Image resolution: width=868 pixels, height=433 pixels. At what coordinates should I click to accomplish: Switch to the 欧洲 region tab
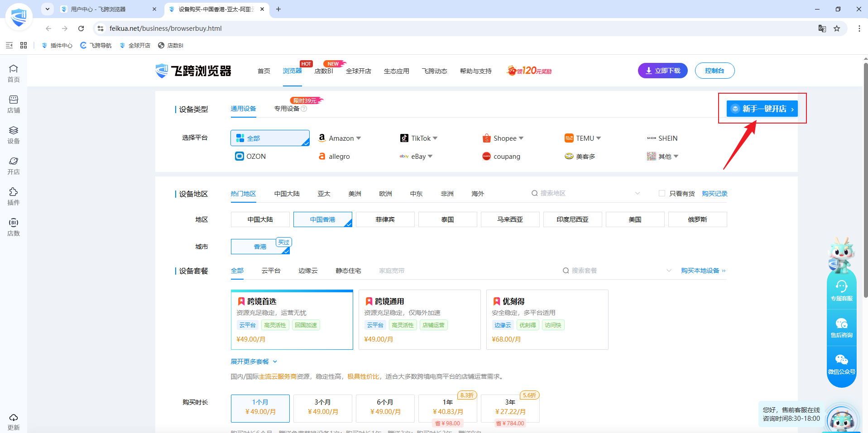(x=386, y=194)
